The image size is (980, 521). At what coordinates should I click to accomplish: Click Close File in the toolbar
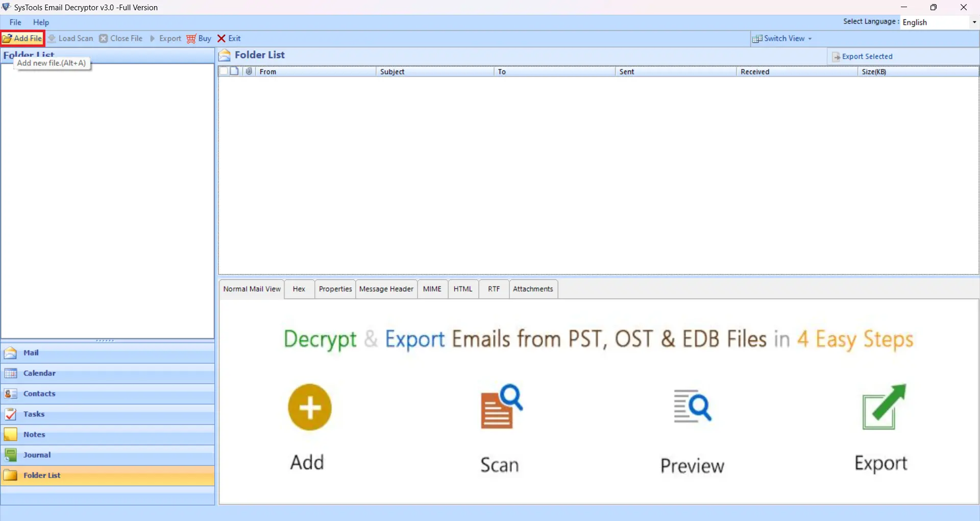[x=121, y=38]
